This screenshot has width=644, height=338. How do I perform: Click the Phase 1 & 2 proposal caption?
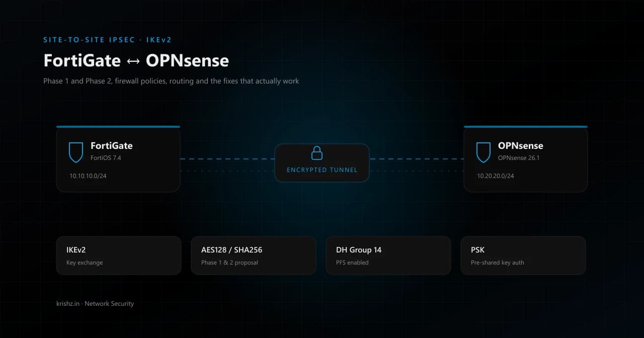click(229, 263)
